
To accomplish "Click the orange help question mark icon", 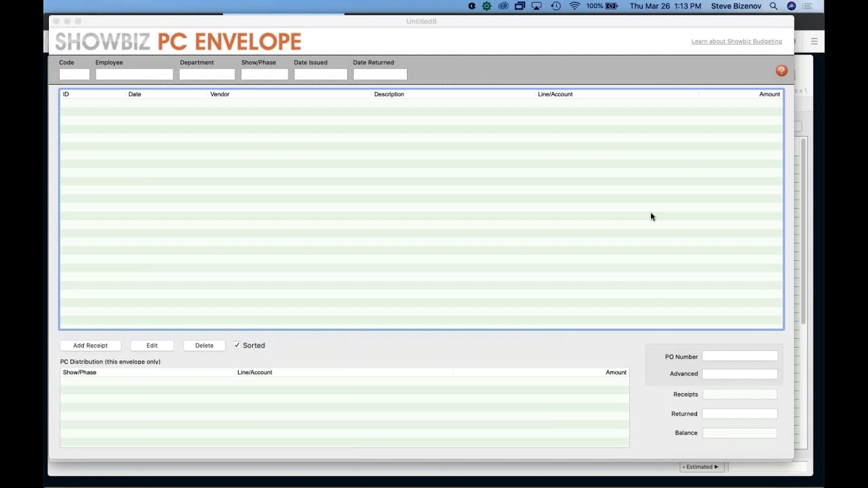I will [781, 70].
